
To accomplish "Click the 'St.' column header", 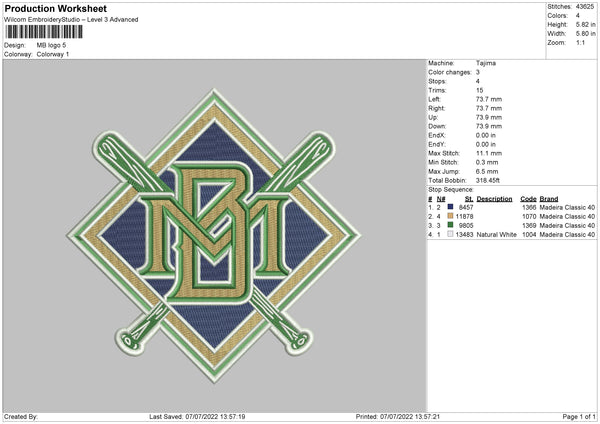I will 469,199.
